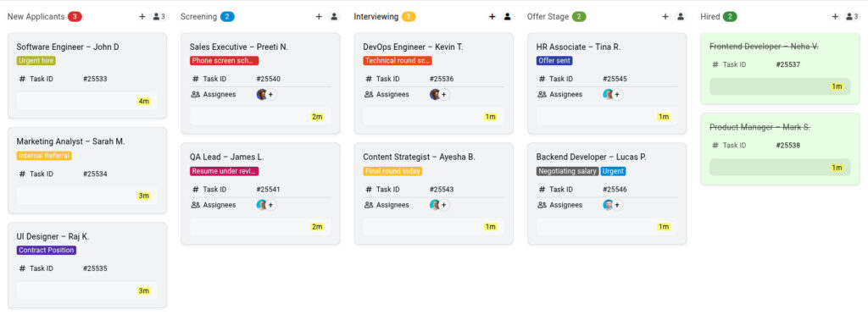
Task: Click the Final round today label
Action: tap(392, 171)
